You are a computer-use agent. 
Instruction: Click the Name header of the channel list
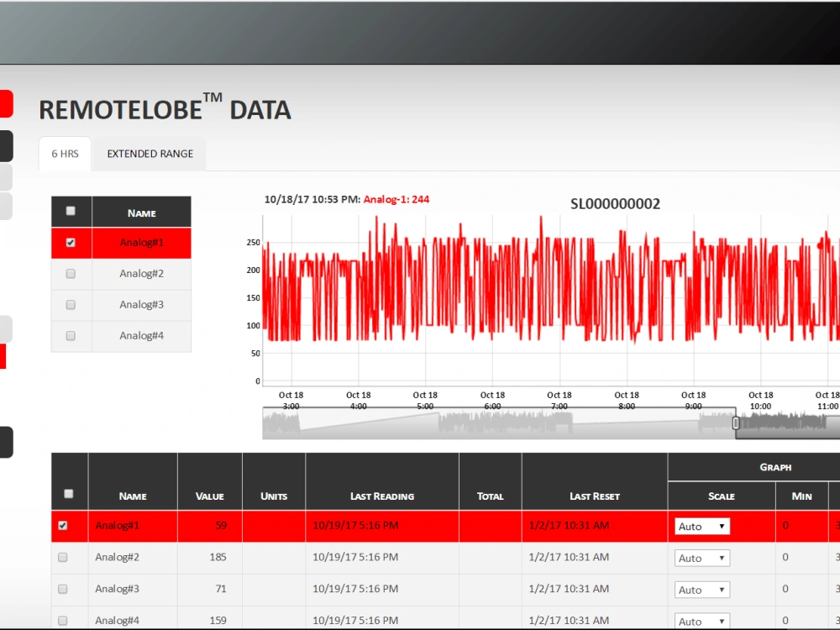141,213
